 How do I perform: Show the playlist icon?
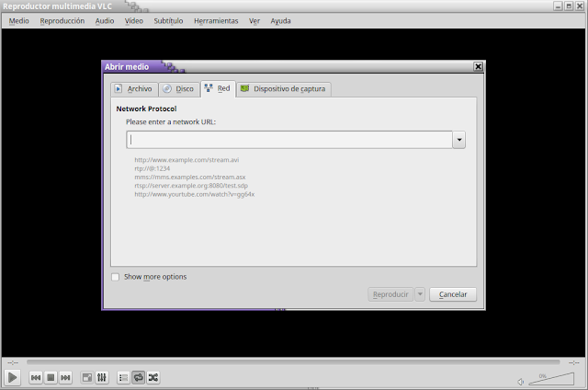coord(123,377)
